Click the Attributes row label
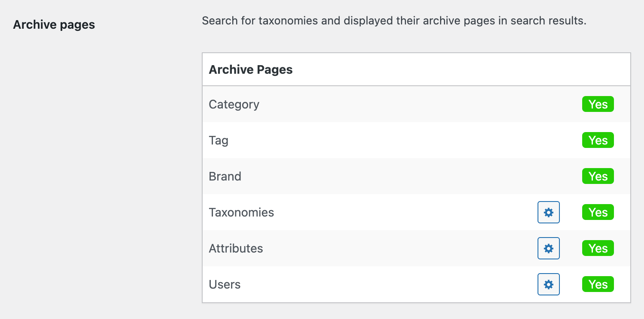This screenshot has height=319, width=644. point(236,249)
